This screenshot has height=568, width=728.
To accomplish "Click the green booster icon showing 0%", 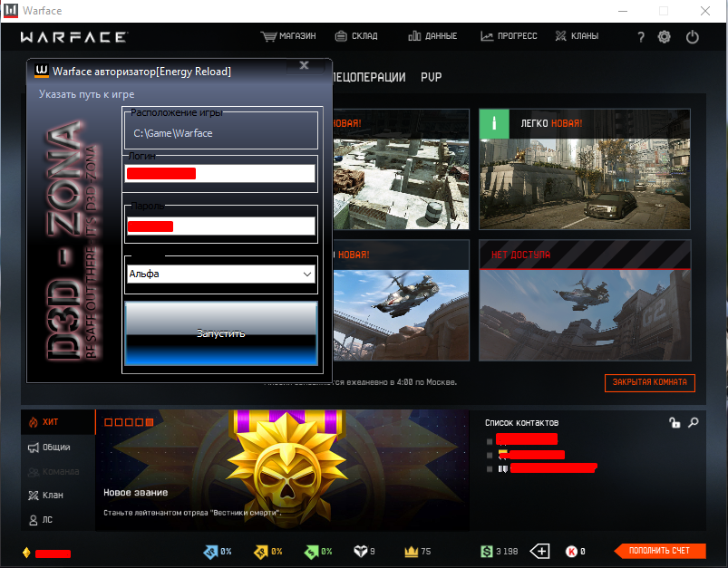I will pyautogui.click(x=311, y=552).
